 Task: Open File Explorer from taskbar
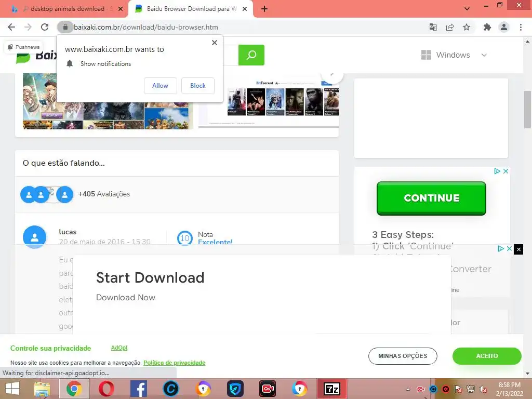point(42,389)
